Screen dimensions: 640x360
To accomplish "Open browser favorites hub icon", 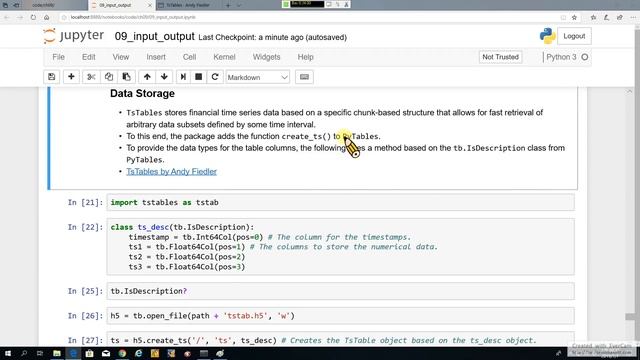I will tap(593, 17).
